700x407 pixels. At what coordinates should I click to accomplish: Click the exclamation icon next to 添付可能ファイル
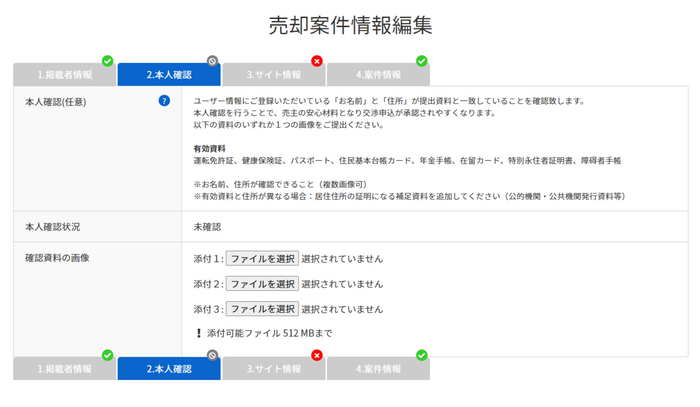(199, 332)
